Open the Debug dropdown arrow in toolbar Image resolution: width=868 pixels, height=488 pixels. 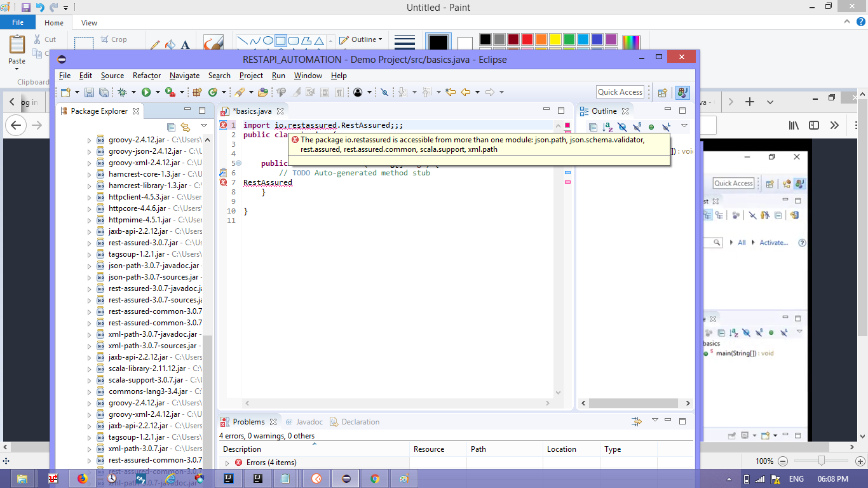click(134, 92)
